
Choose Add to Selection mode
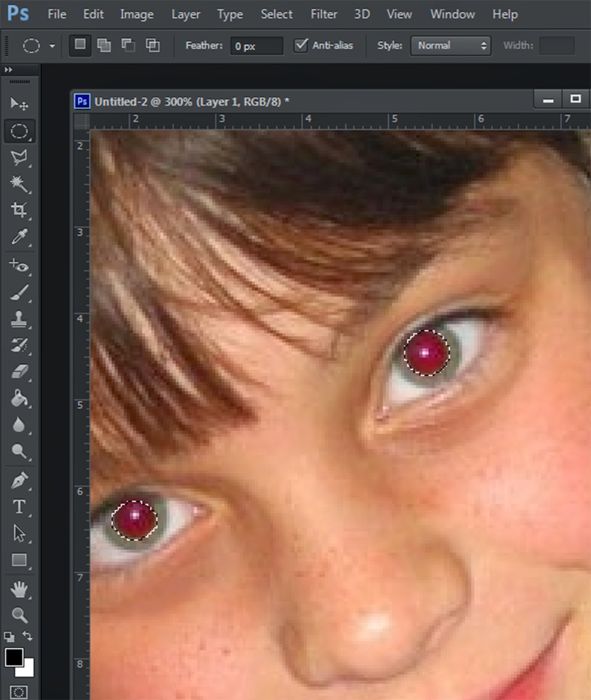tap(104, 45)
